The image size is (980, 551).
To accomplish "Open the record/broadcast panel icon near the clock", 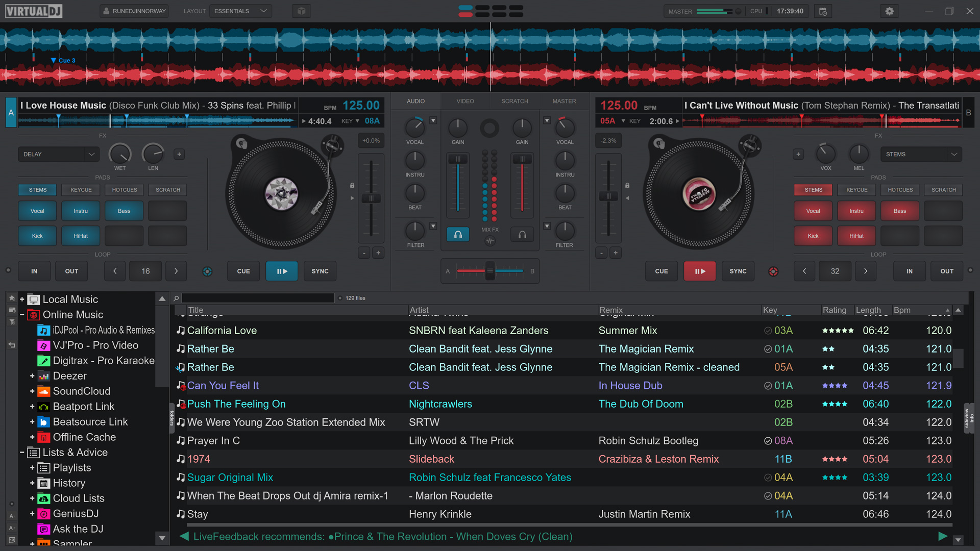I will 823,11.
